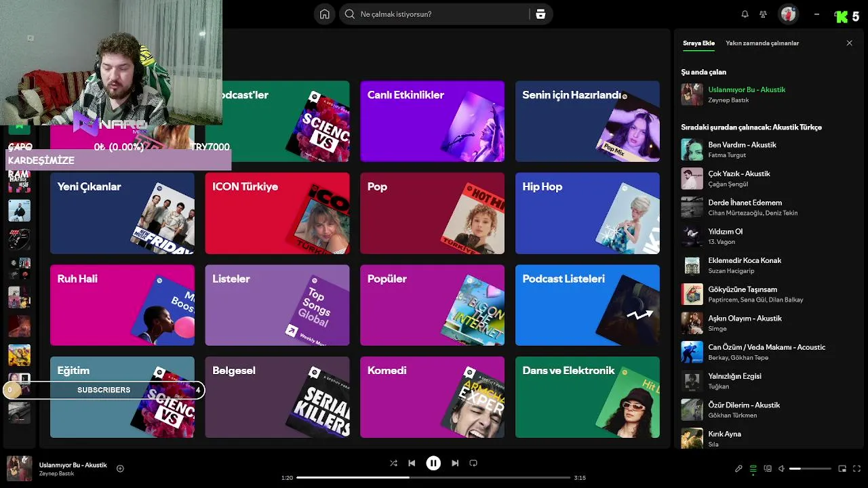This screenshot has height=488, width=868.
Task: Open artist Fatma Turgut in queue
Action: (x=727, y=155)
